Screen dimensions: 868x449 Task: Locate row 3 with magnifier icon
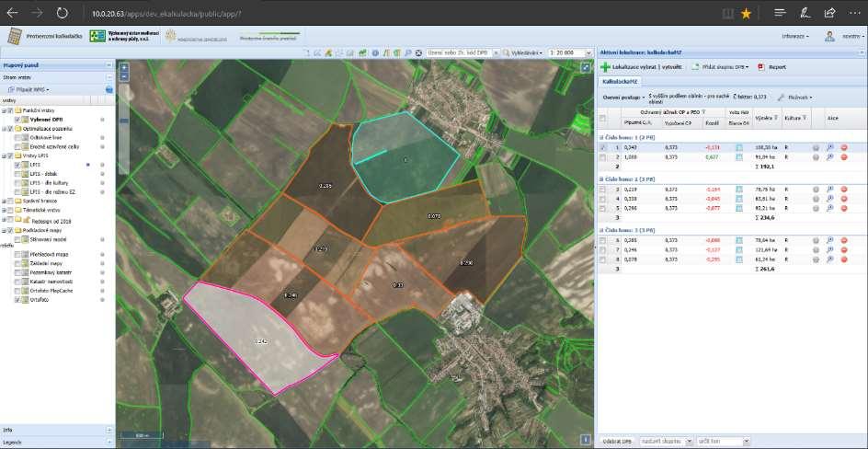pyautogui.click(x=829, y=190)
